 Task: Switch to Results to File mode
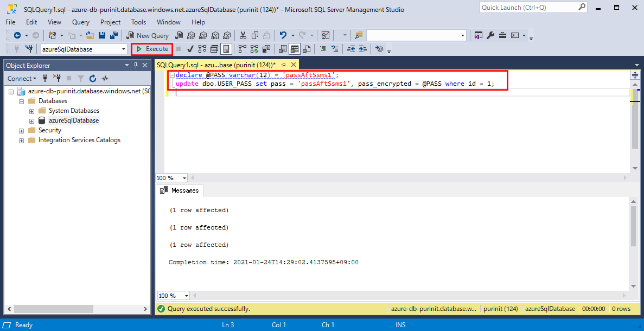306,49
